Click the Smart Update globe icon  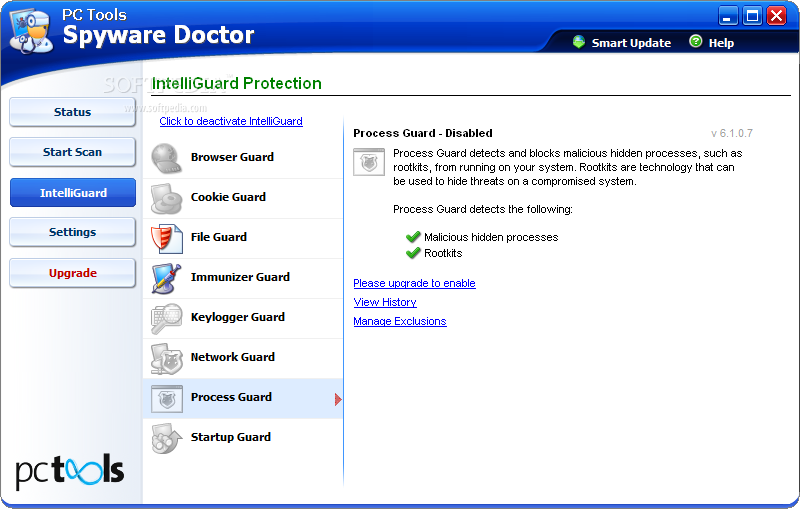[x=579, y=42]
